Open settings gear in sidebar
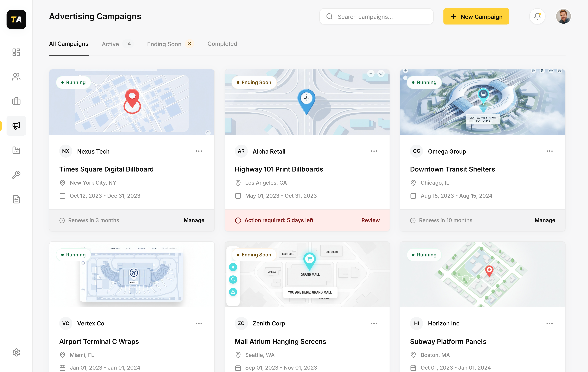588x372 pixels. [x=16, y=352]
